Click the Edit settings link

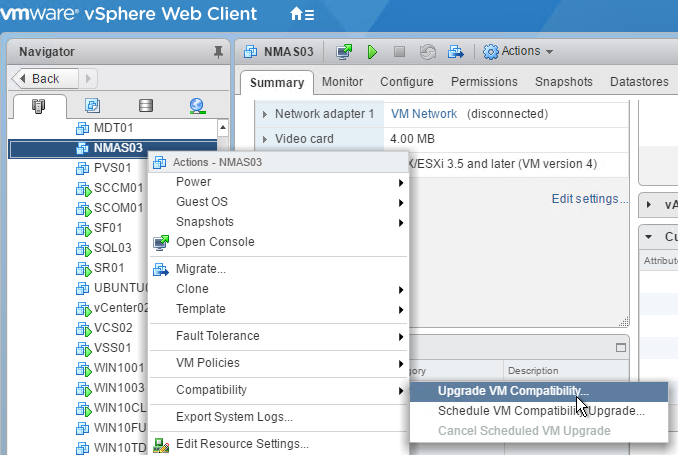click(588, 199)
